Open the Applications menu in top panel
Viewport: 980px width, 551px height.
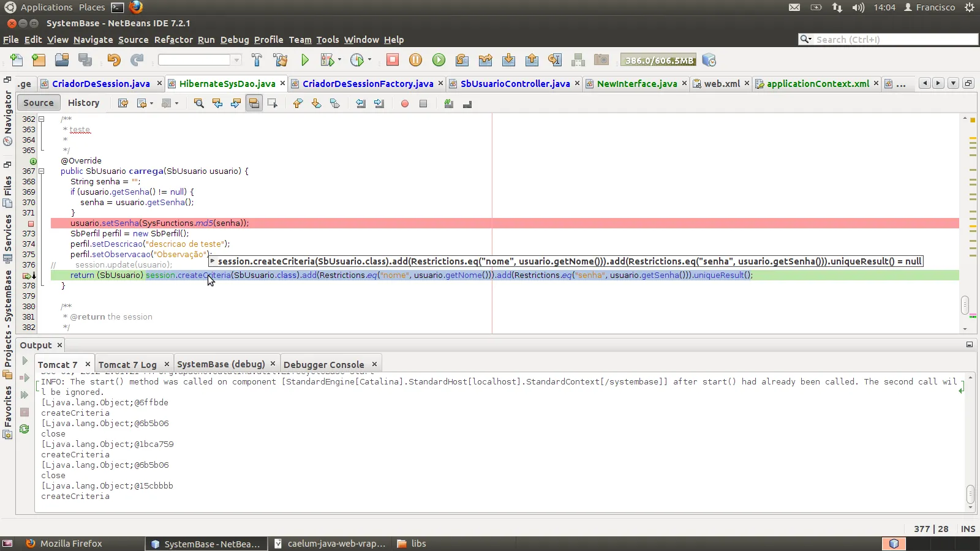click(47, 7)
